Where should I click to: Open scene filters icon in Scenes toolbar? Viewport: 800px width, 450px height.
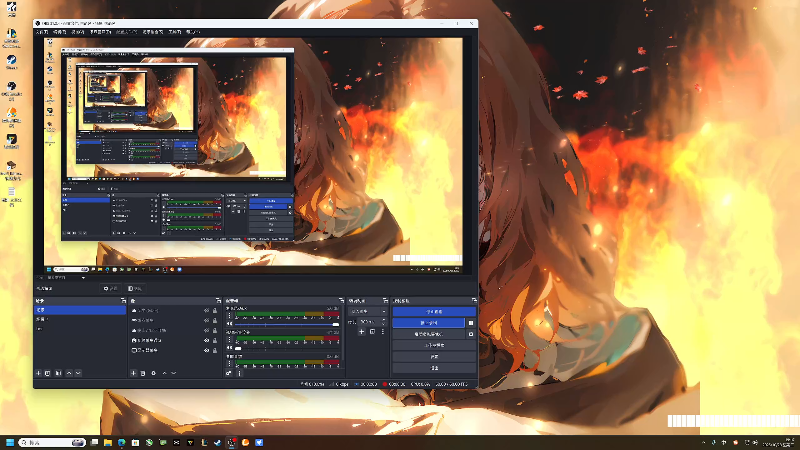click(x=58, y=373)
